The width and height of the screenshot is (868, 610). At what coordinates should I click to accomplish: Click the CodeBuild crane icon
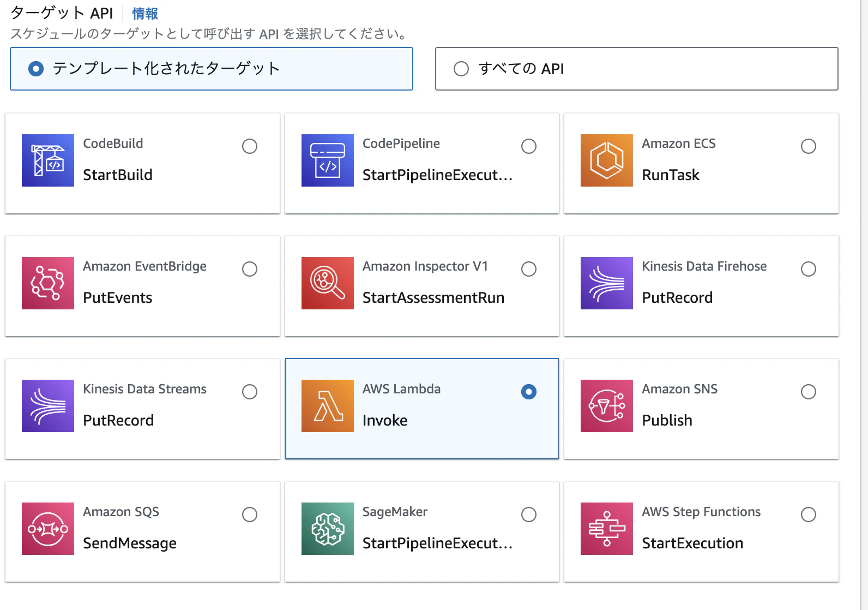point(48,160)
